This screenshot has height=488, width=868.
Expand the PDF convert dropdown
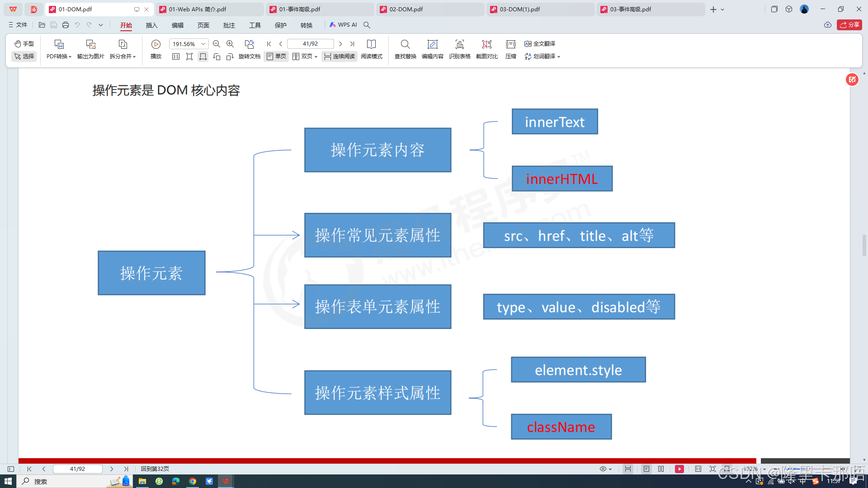coord(59,56)
